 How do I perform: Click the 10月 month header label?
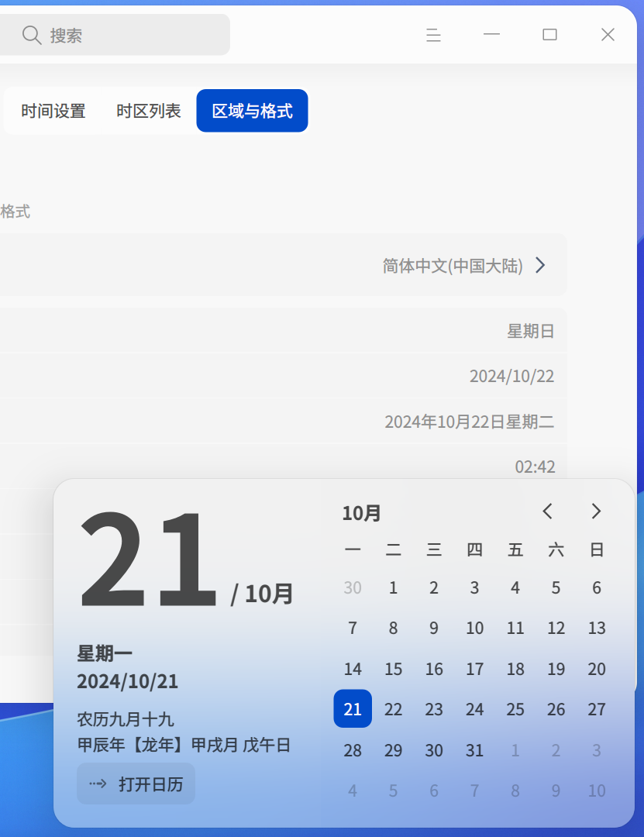(361, 513)
